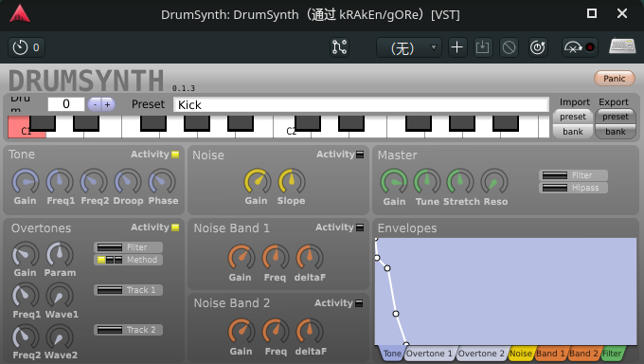The width and height of the screenshot is (644, 364).
Task: Click the reset plugin parameters icon
Action: click(538, 47)
